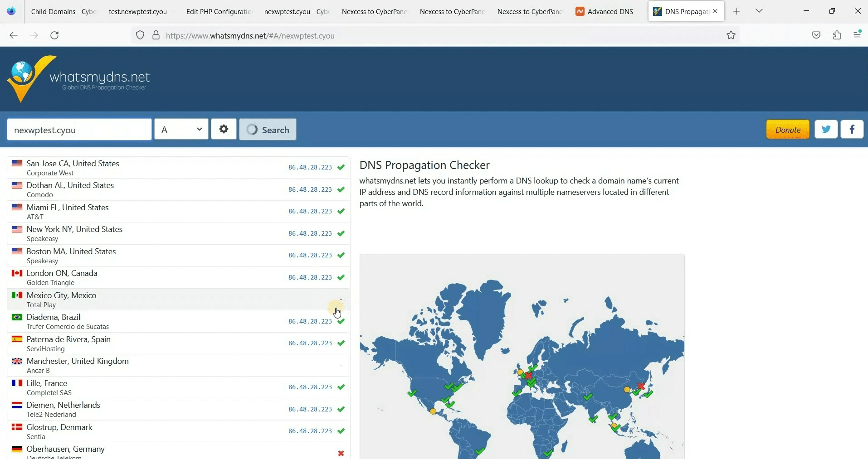Click Oberhausen, Germany location name
This screenshot has height=459, width=868.
[66, 449]
